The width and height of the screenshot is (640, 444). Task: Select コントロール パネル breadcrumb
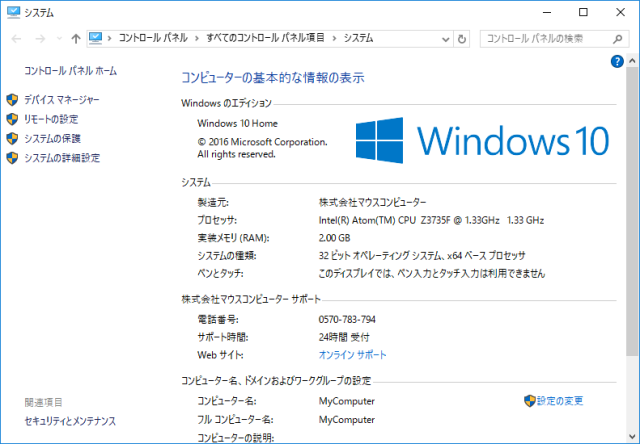tap(153, 38)
